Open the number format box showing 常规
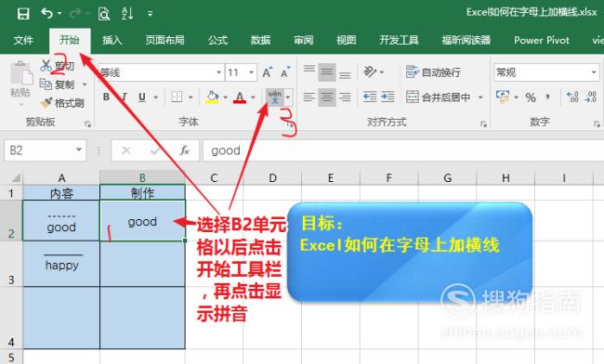The width and height of the screenshot is (604, 364). 546,72
